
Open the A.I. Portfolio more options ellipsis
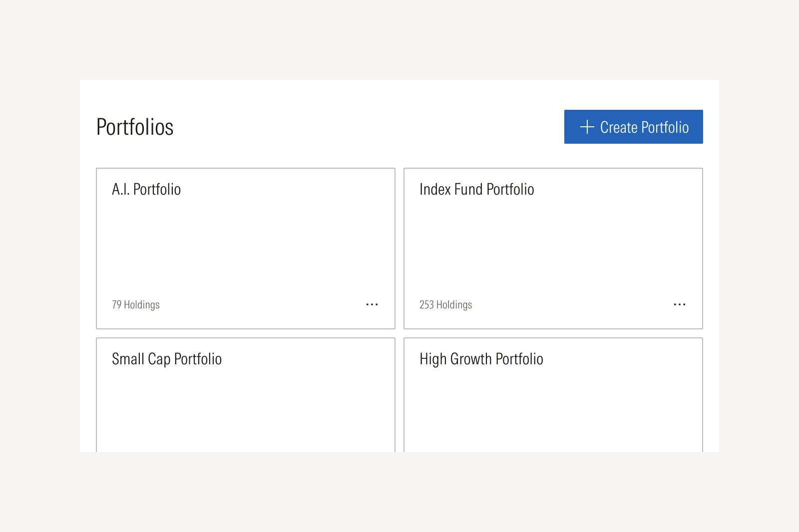(x=372, y=304)
